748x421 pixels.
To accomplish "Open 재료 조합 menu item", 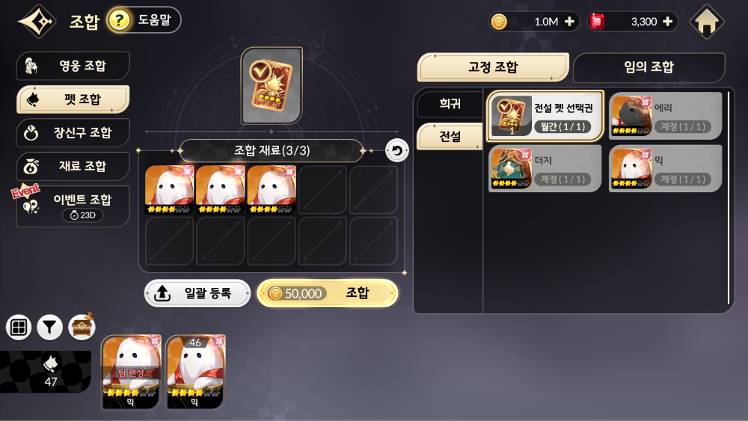I will pyautogui.click(x=73, y=166).
